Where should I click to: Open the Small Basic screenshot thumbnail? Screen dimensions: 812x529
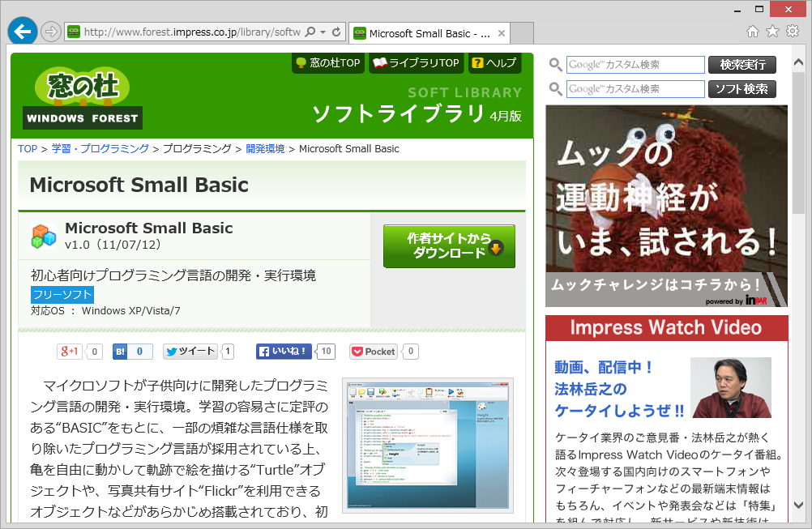click(428, 445)
